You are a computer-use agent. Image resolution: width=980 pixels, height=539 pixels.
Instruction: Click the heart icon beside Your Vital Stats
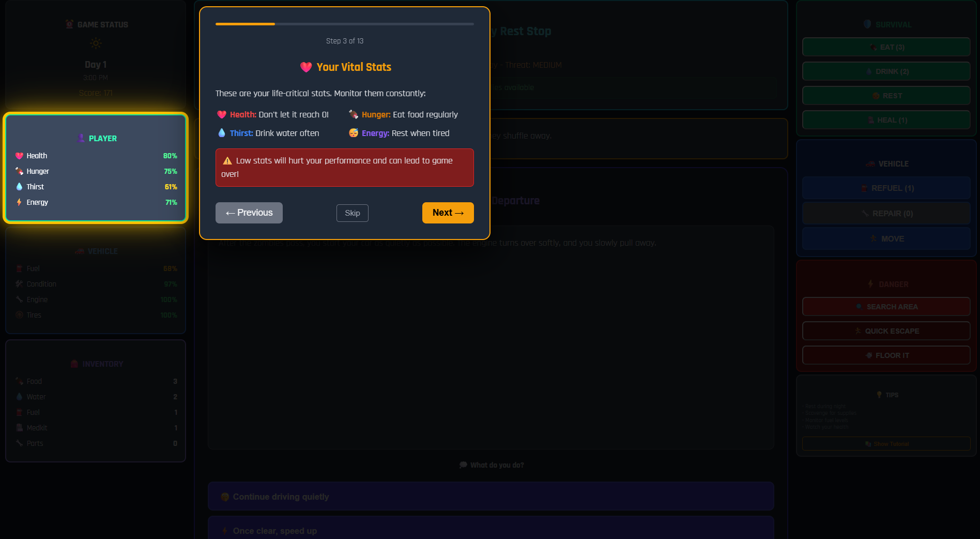[306, 67]
